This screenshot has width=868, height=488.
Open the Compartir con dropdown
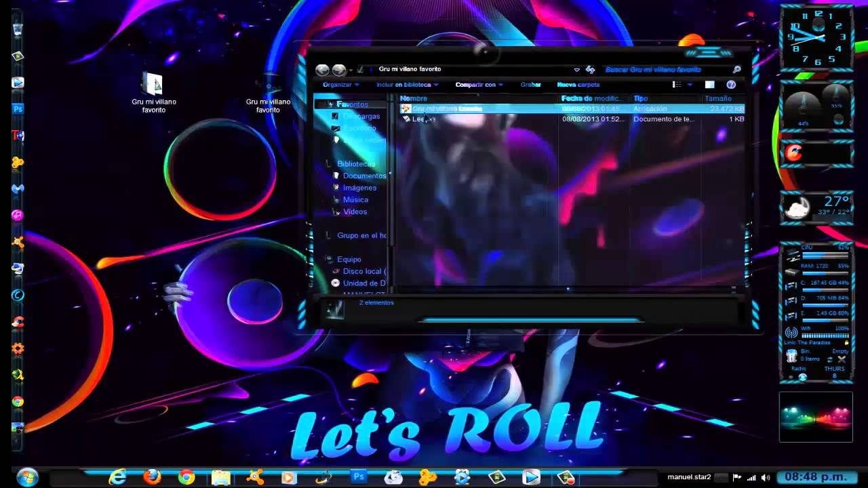(479, 85)
